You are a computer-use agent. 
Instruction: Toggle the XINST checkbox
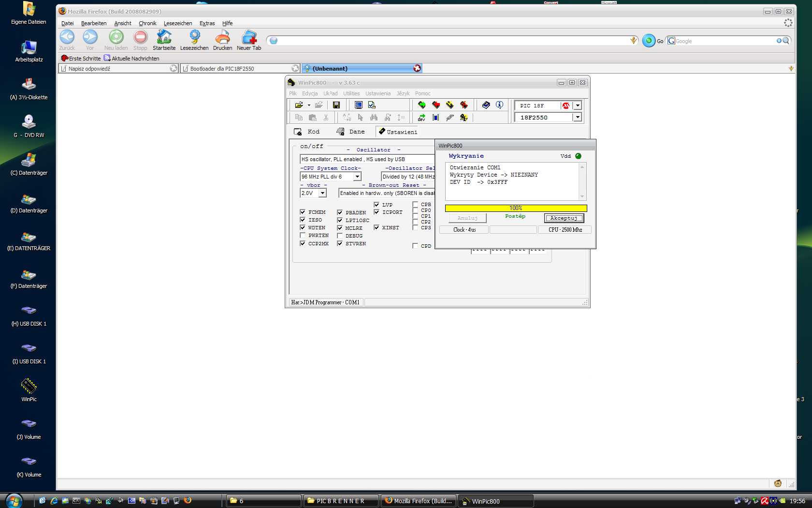(x=377, y=227)
